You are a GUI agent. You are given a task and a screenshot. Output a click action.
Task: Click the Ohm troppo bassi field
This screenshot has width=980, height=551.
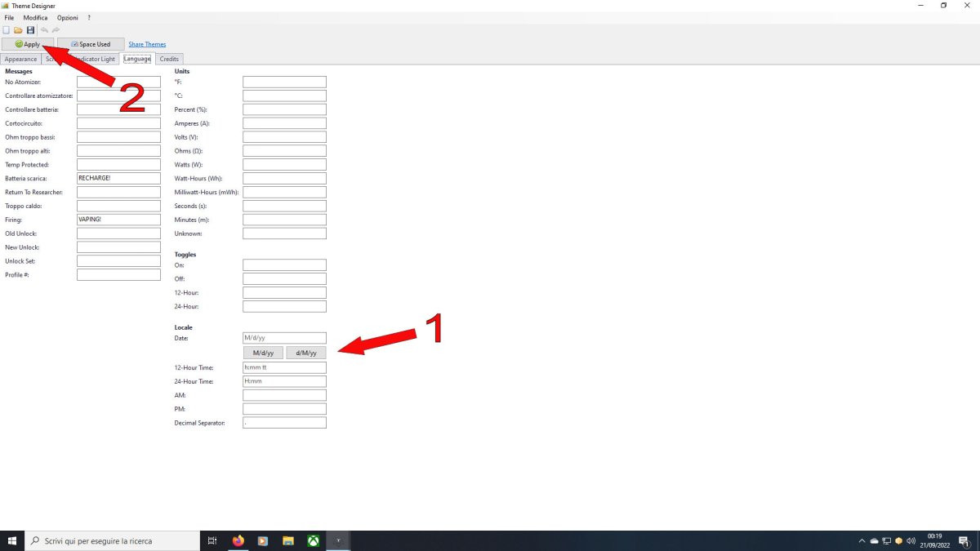[x=118, y=137]
